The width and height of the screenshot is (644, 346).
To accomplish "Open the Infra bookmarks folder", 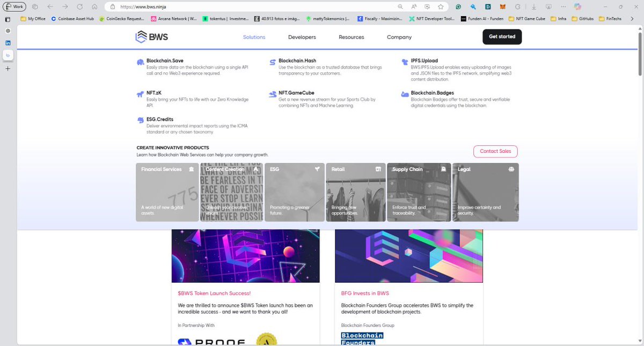I will [558, 18].
